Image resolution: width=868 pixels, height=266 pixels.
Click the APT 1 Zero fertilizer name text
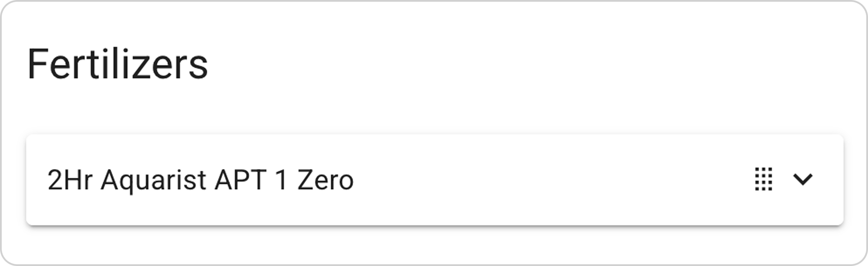201,180
